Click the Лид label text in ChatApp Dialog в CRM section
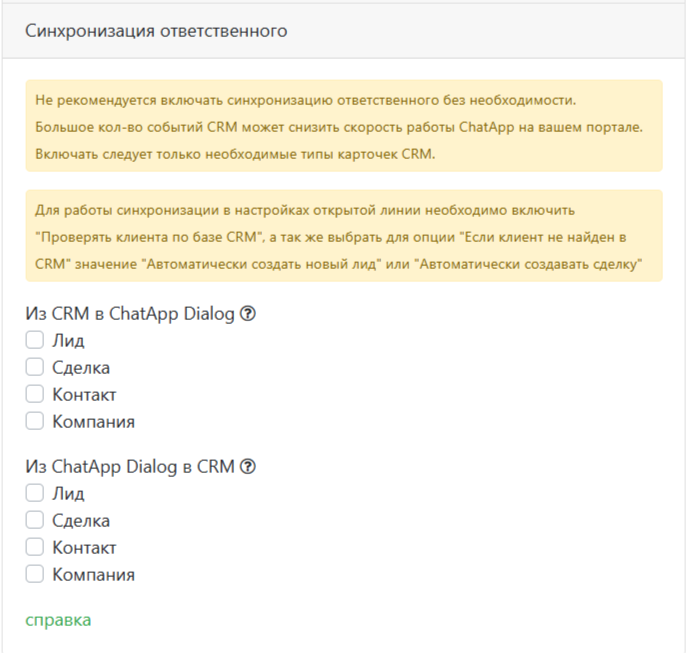This screenshot has height=653, width=686. pos(68,494)
